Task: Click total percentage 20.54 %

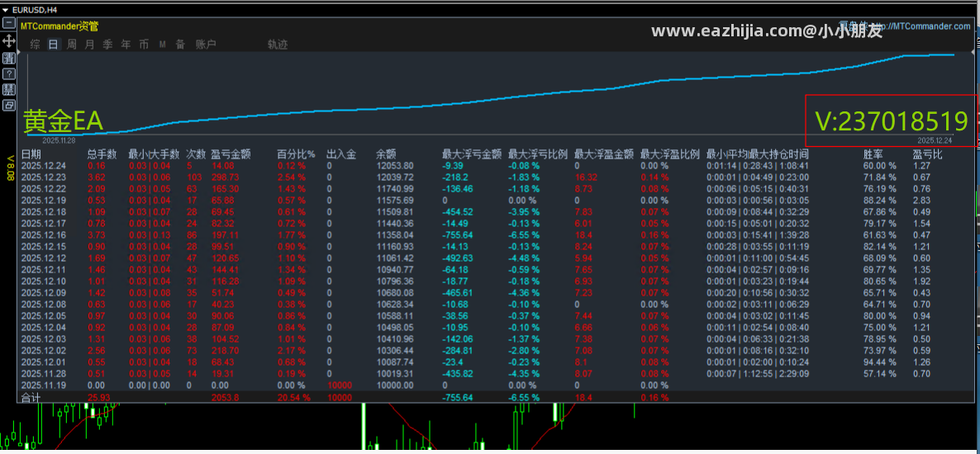Action: pyautogui.click(x=293, y=397)
